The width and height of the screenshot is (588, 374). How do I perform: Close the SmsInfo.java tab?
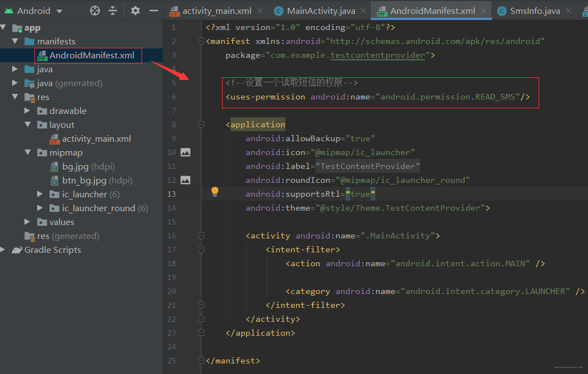(x=569, y=11)
